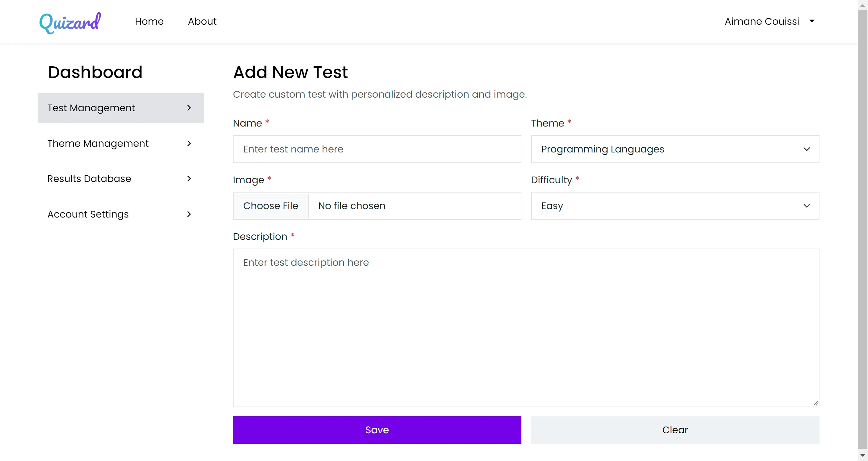Save the new test
Viewport: 868px width, 461px height.
(x=377, y=430)
